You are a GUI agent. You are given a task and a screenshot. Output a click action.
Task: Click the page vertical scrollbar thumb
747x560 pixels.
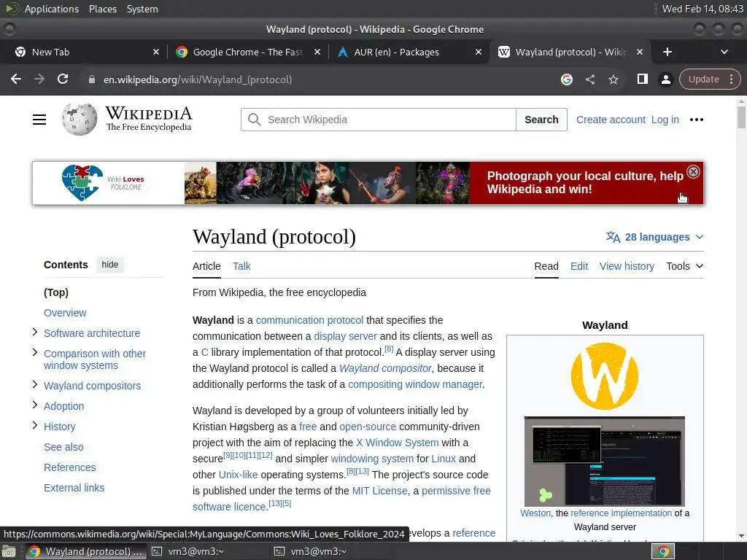(x=741, y=117)
